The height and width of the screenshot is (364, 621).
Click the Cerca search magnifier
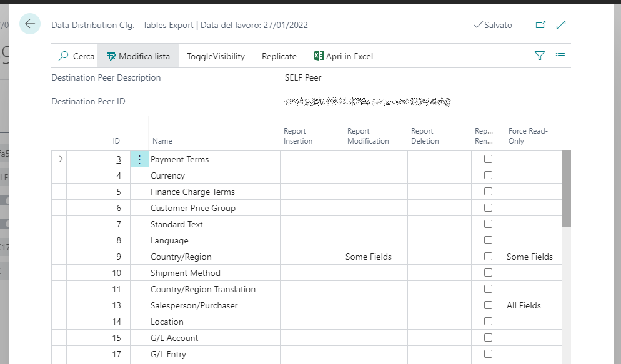tap(63, 56)
